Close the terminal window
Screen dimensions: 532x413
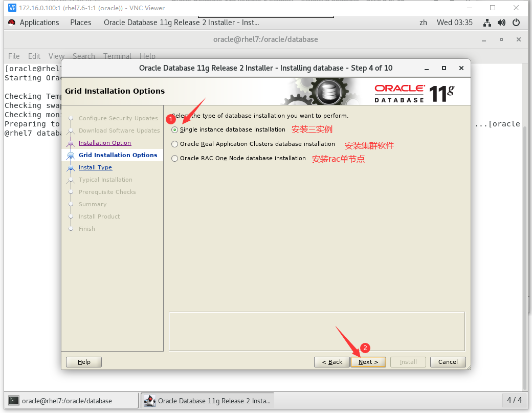coord(518,40)
